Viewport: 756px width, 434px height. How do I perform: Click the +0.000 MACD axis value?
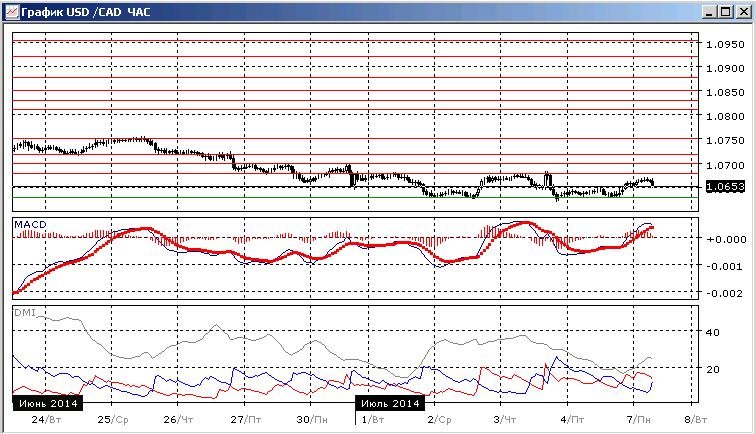[x=726, y=239]
